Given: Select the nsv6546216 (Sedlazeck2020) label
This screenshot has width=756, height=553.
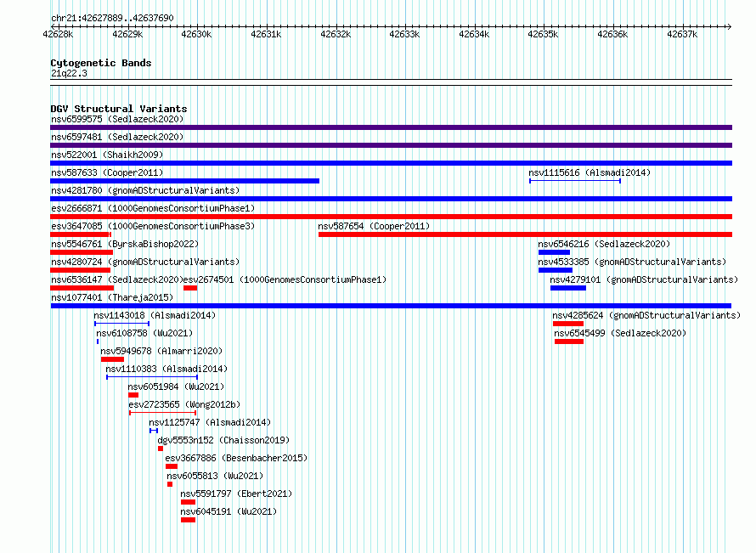Looking at the screenshot, I should coord(604,244).
